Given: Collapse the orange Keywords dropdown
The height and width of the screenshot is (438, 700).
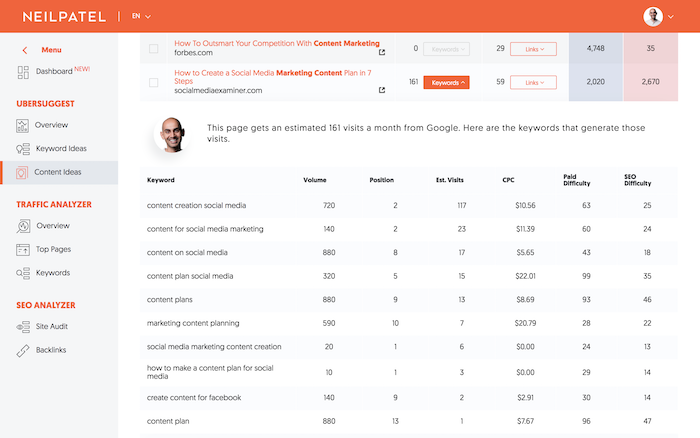Looking at the screenshot, I should click(446, 83).
